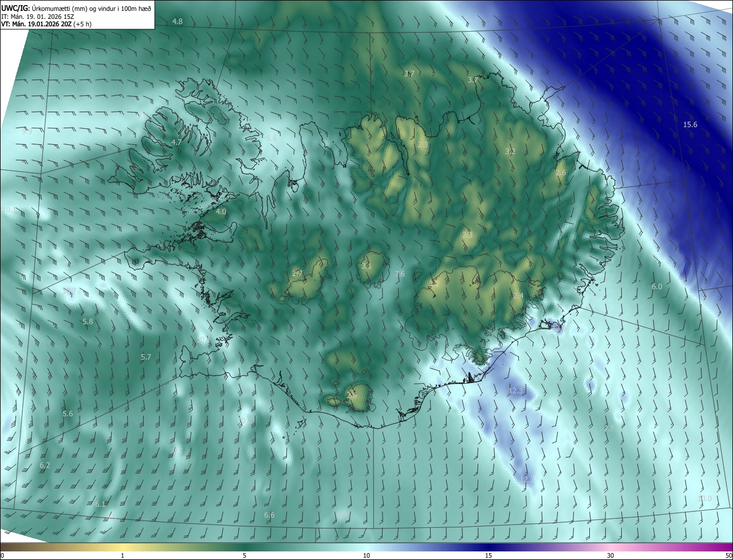Click the 7.6 value label on the map
733x560 pixels.
400,274
